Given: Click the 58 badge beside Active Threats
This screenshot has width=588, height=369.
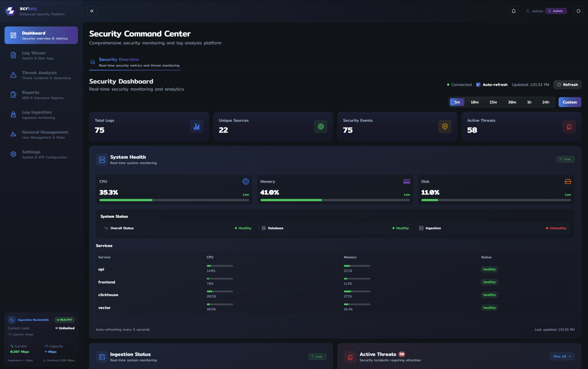Looking at the screenshot, I should (401, 354).
